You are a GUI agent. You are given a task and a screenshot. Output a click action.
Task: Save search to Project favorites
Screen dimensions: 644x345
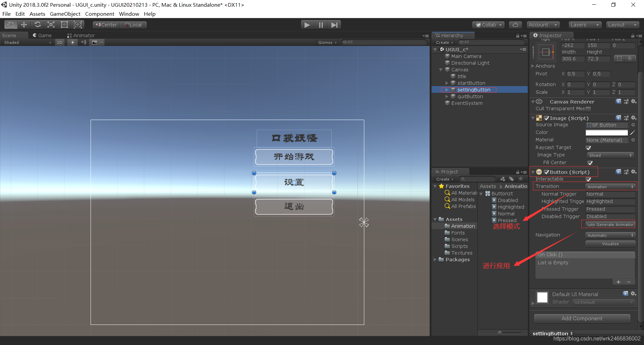[521, 179]
